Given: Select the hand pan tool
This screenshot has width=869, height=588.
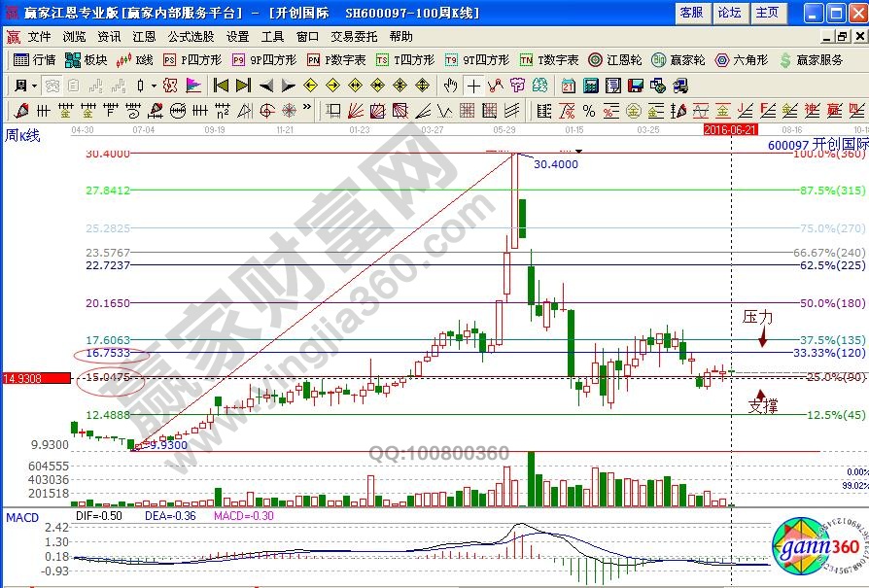Looking at the screenshot, I should point(450,85).
